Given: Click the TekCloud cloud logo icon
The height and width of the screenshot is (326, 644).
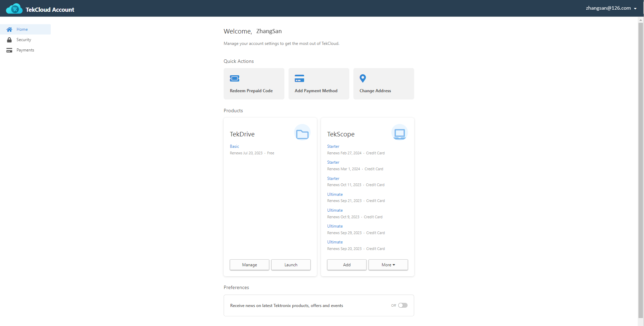Looking at the screenshot, I should pos(14,9).
